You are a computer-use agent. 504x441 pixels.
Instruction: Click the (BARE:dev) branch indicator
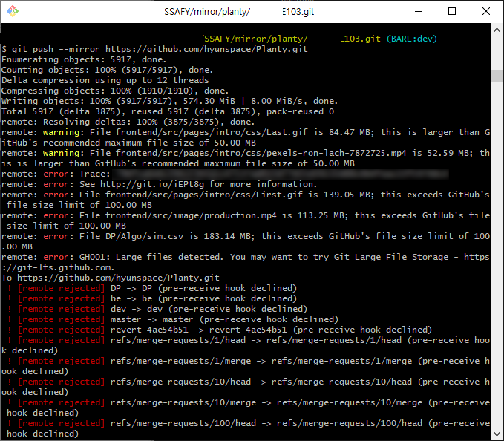click(411, 39)
